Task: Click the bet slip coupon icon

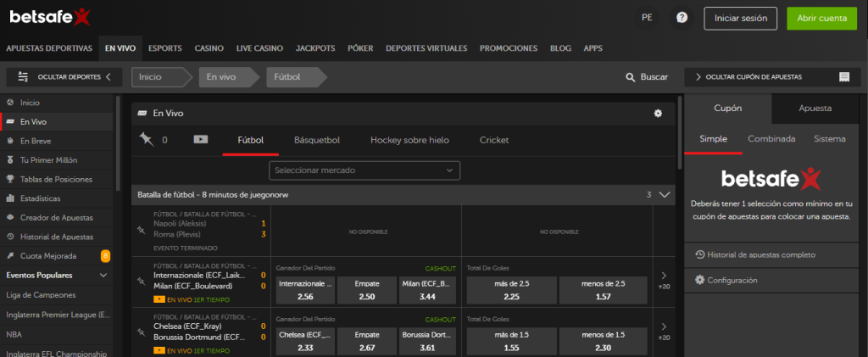Action: point(844,77)
